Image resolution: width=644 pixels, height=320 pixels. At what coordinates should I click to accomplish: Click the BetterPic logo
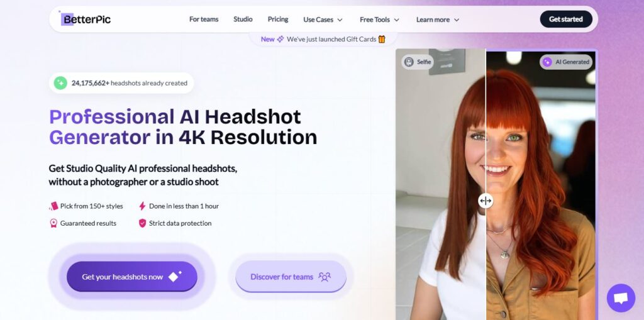pyautogui.click(x=86, y=19)
